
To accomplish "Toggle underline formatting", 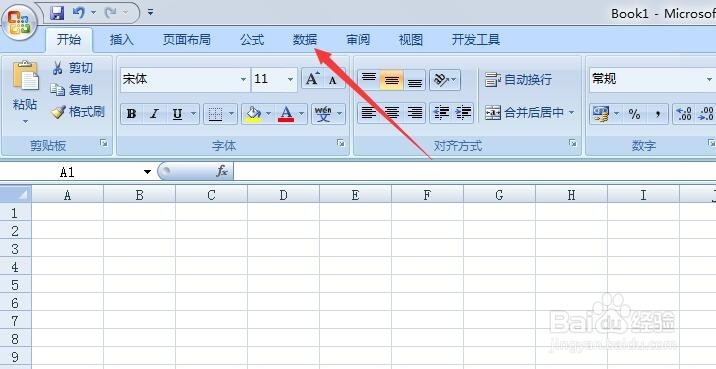I will (x=177, y=114).
